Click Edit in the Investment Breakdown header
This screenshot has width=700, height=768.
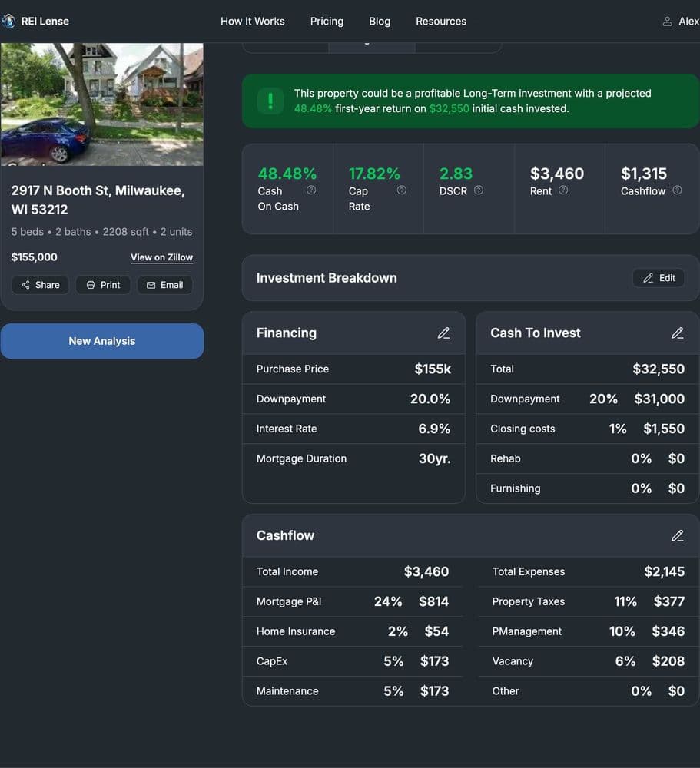pyautogui.click(x=658, y=277)
